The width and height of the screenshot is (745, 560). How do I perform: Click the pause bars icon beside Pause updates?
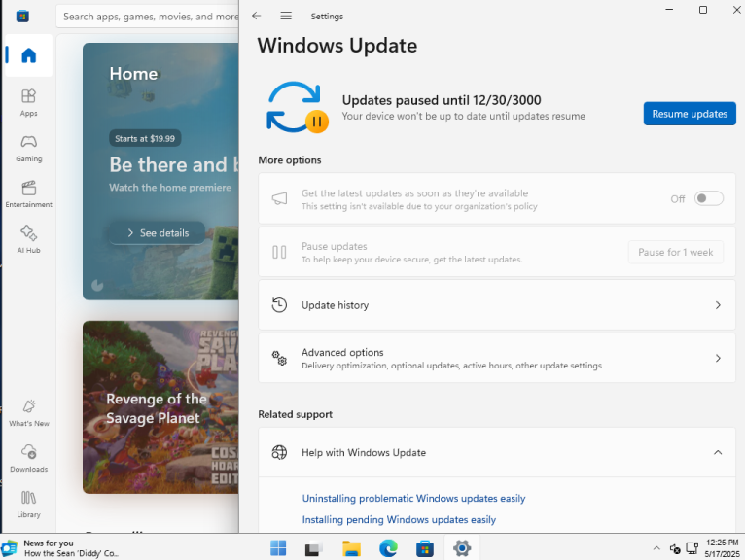pyautogui.click(x=279, y=252)
